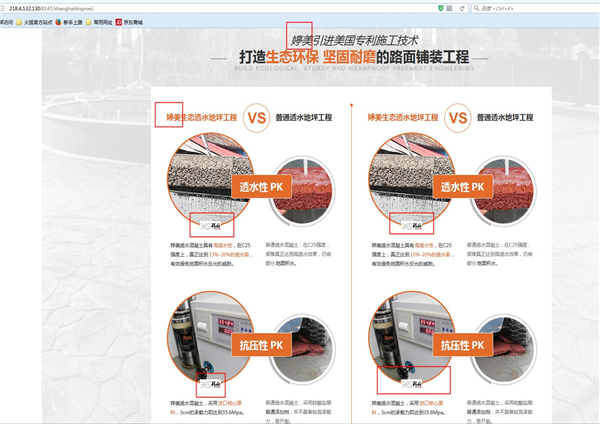600x424 pixels.
Task: Click the URL in the address bar
Action: coord(60,8)
